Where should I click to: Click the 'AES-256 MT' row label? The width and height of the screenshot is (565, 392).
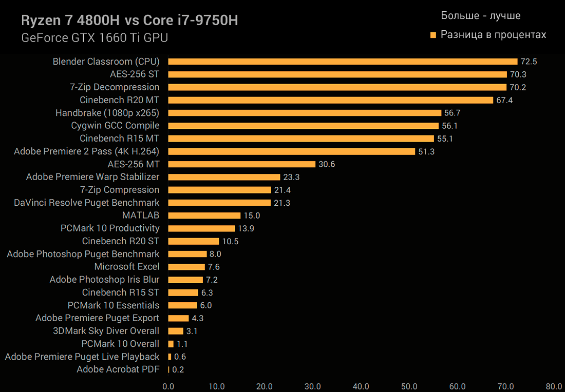134,164
